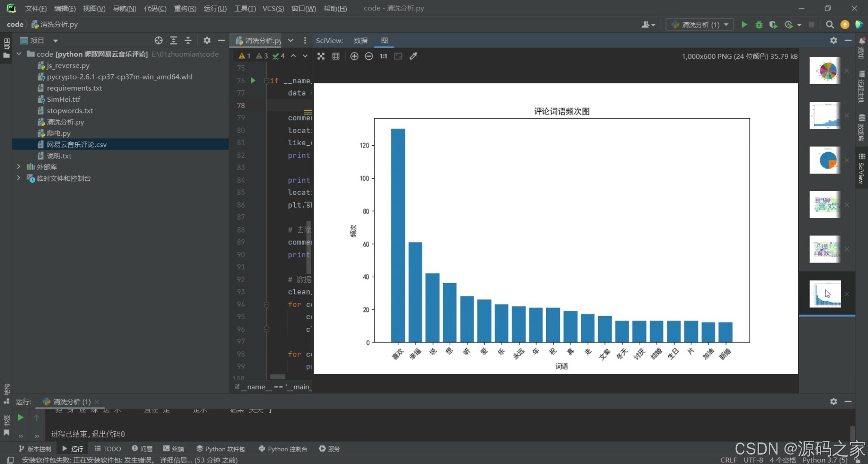
Task: Expand the 外部库 tree node
Action: [x=18, y=167]
